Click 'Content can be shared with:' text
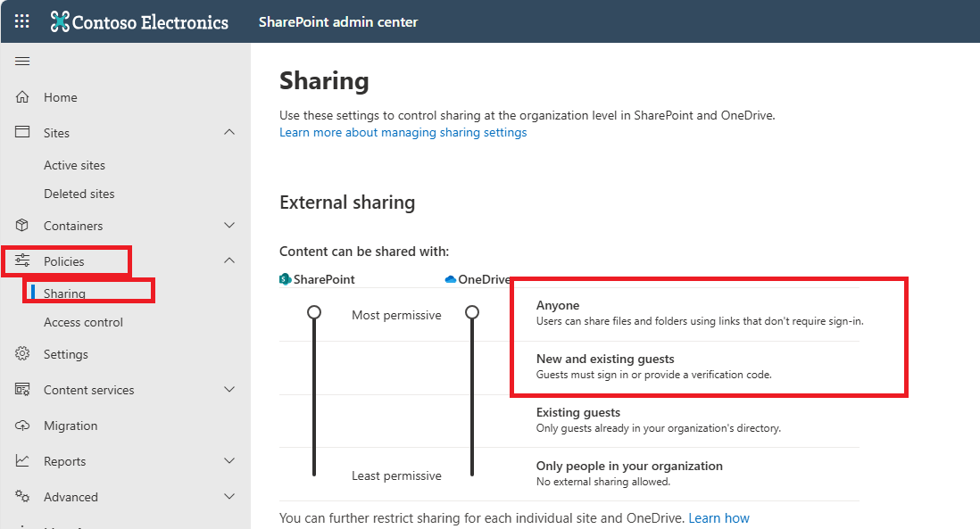The height and width of the screenshot is (529, 980). point(364,252)
